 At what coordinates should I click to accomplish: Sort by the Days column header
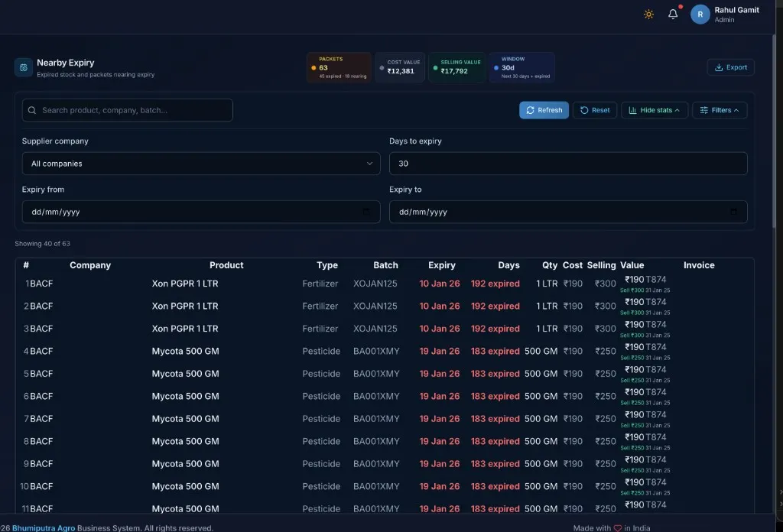508,265
